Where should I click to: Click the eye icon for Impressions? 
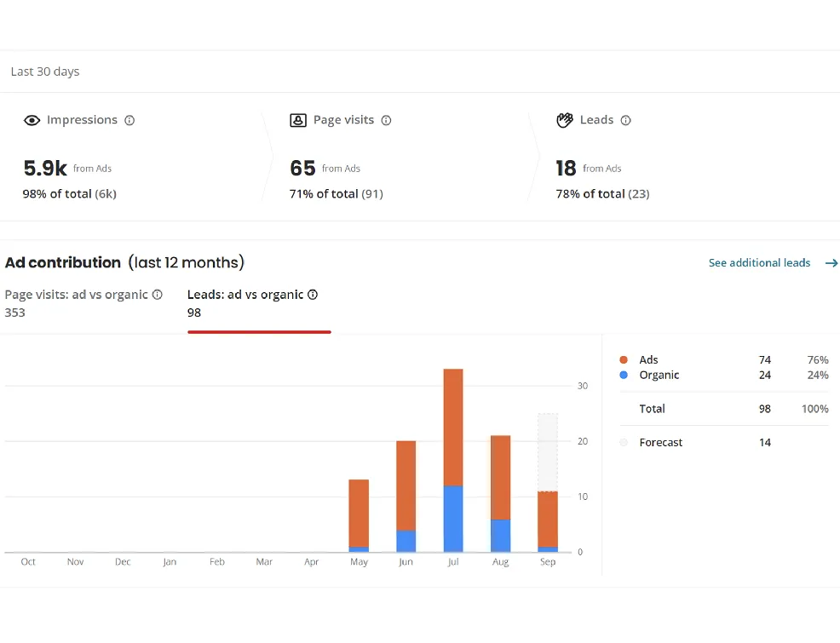pos(32,121)
